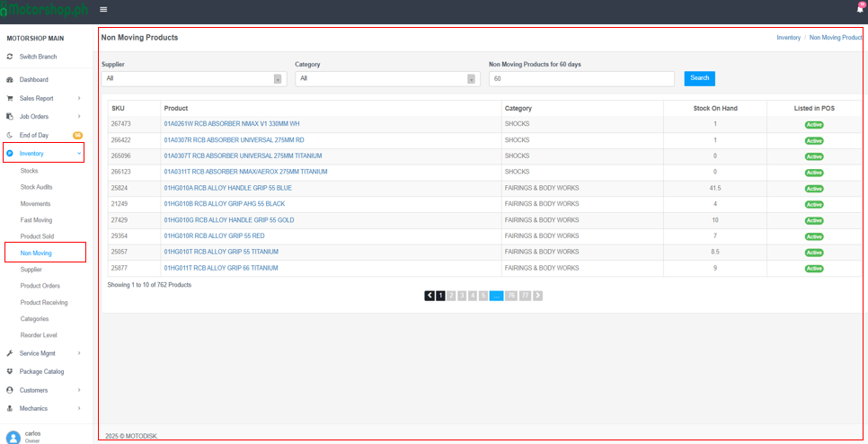This screenshot has width=868, height=444.
Task: Click the carlos user avatar icon
Action: click(x=13, y=438)
